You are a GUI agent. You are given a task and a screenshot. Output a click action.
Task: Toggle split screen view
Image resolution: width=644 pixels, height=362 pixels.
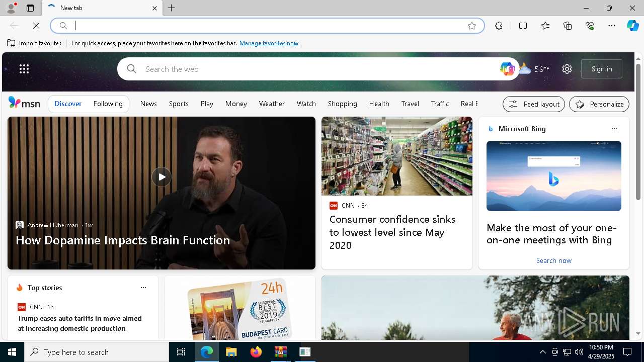[523, 26]
